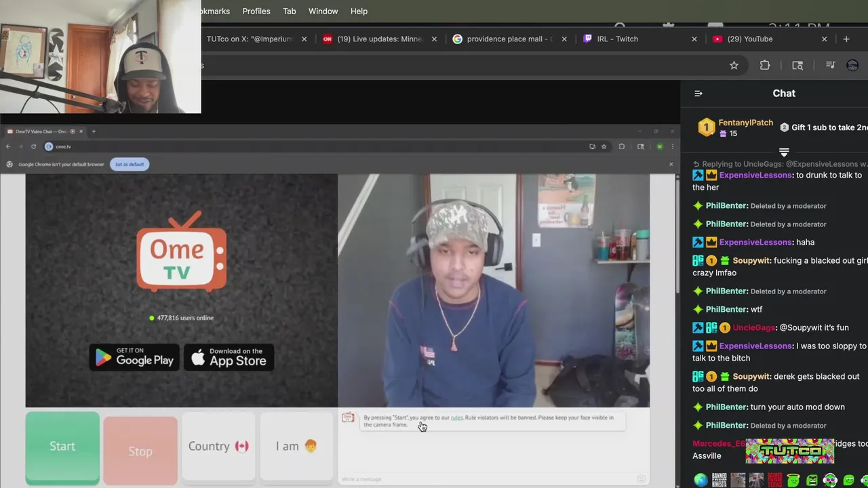Add a new tab in outer browser

point(846,39)
